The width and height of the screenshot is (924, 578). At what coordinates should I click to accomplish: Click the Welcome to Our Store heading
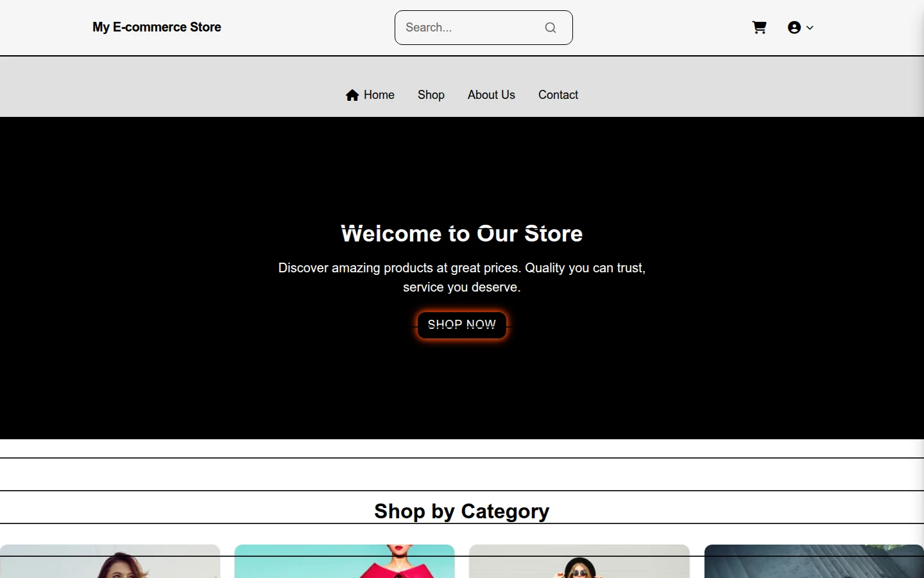(x=462, y=234)
